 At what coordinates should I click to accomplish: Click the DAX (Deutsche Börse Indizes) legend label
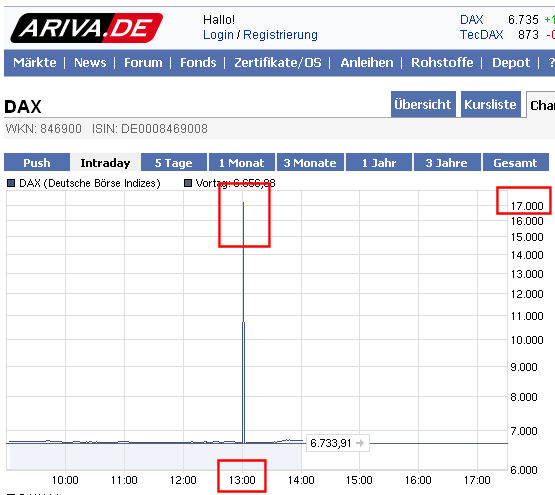(x=90, y=183)
